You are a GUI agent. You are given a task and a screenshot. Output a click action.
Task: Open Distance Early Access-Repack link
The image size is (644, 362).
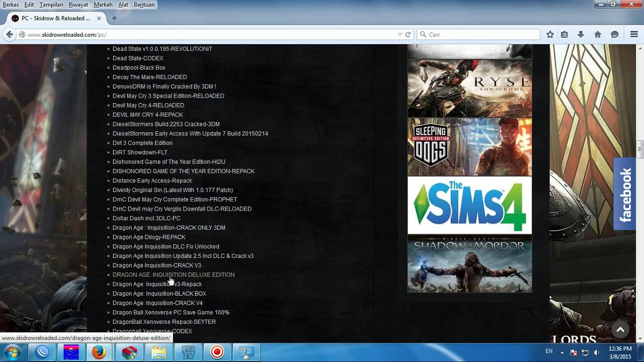coord(152,180)
